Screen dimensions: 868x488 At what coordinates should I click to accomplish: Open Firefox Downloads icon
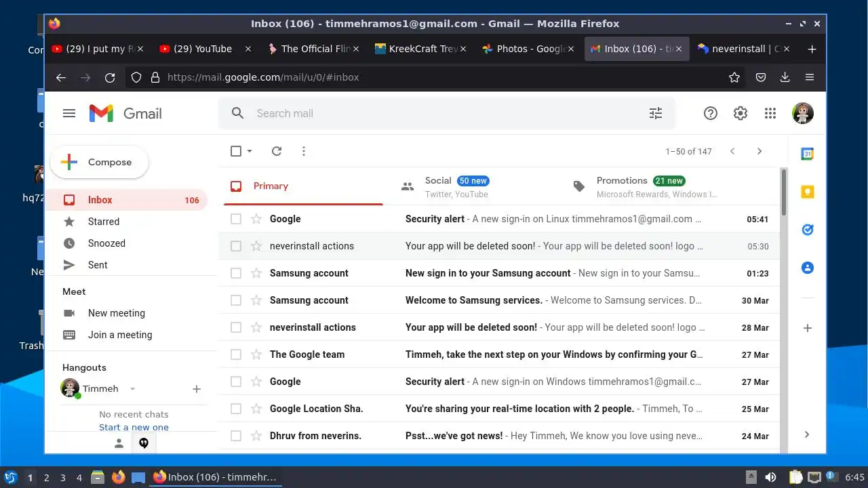click(x=785, y=77)
